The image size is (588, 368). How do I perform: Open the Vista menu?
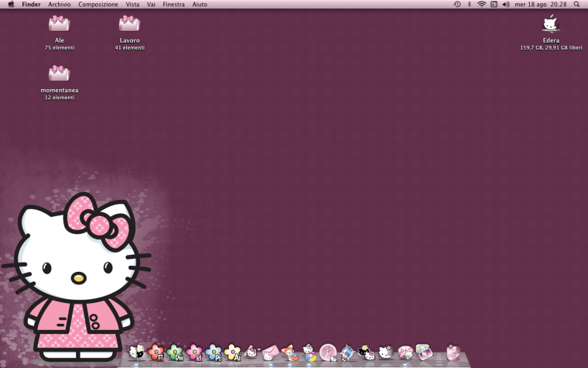[132, 5]
